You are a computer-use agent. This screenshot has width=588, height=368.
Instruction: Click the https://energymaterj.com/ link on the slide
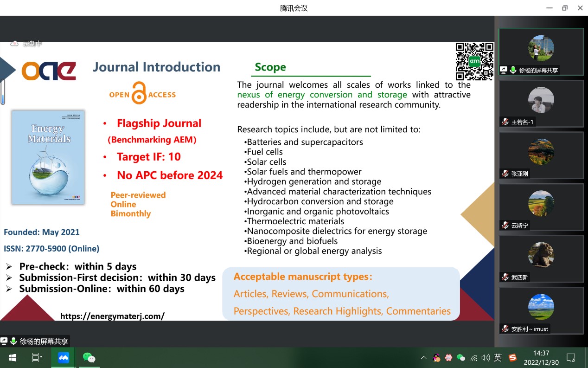pos(113,316)
